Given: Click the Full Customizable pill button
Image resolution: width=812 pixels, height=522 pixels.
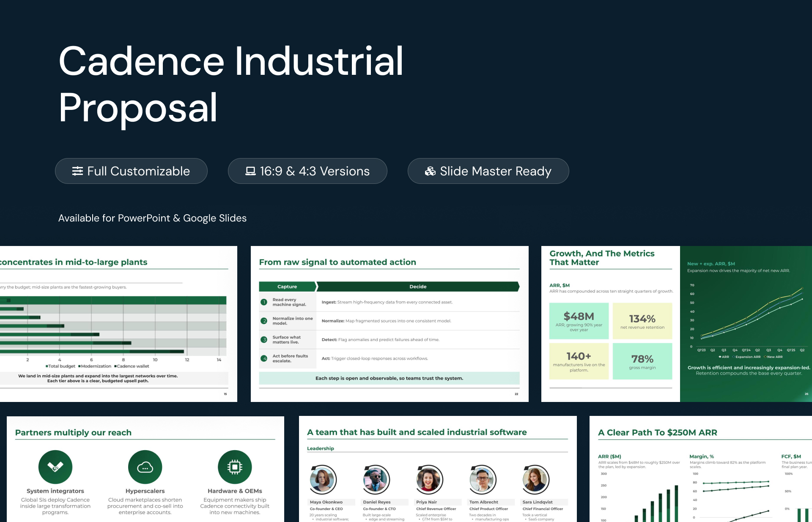Looking at the screenshot, I should coord(131,171).
